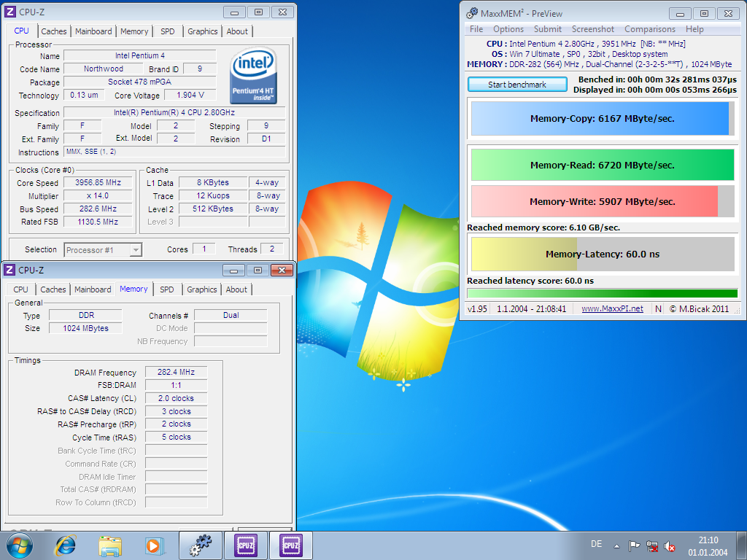Open Windows Media Player from taskbar
This screenshot has height=560, width=747.
155,545
